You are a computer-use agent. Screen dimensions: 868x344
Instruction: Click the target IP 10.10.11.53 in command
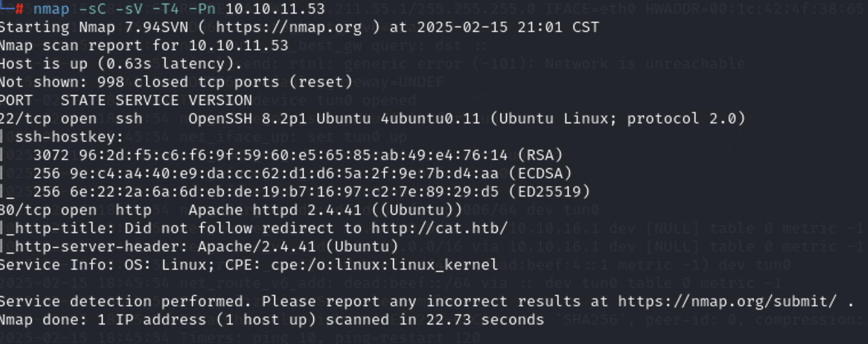tap(275, 9)
